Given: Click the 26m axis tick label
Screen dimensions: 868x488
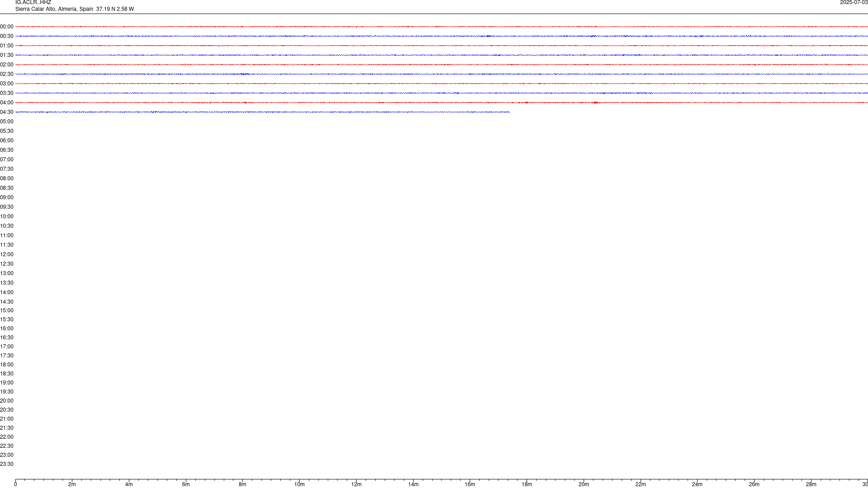Looking at the screenshot, I should pyautogui.click(x=754, y=484).
